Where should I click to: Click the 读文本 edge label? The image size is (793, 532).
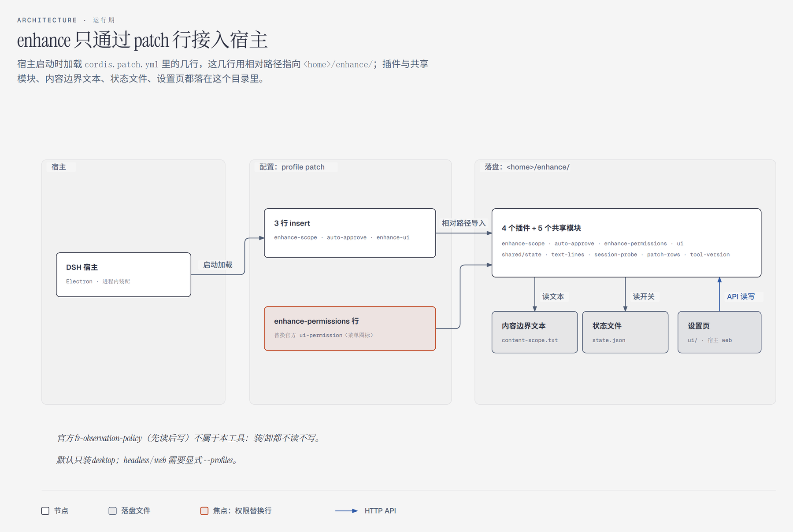point(553,296)
